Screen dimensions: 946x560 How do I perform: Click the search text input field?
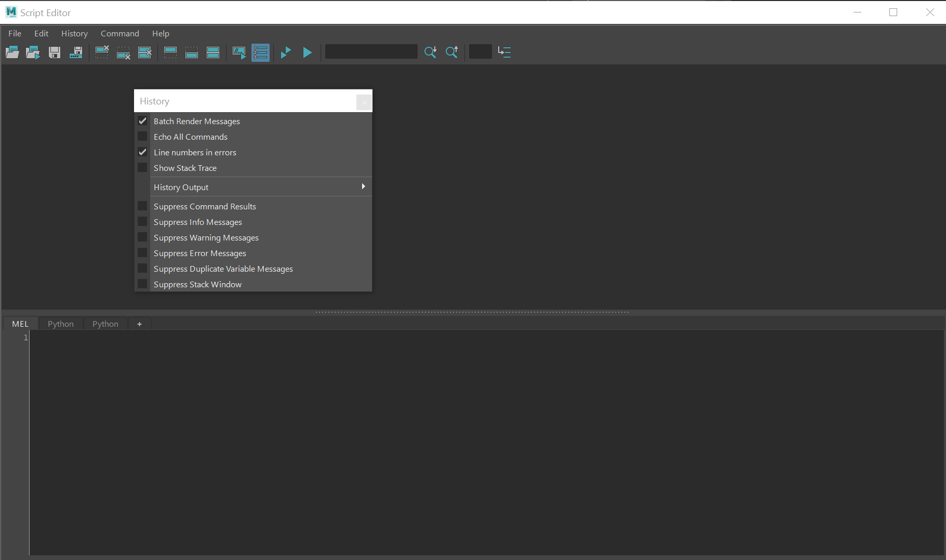tap(371, 52)
